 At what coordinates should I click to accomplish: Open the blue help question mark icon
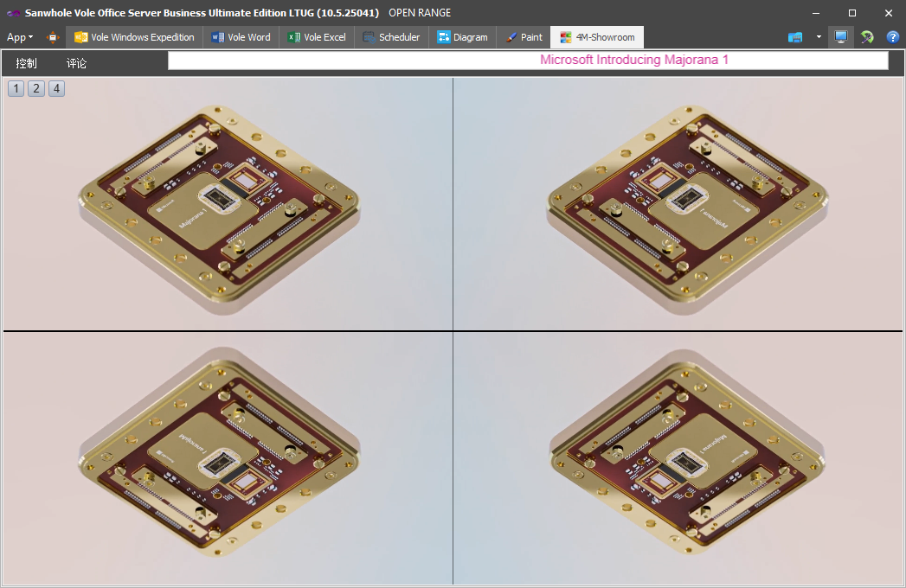[892, 37]
